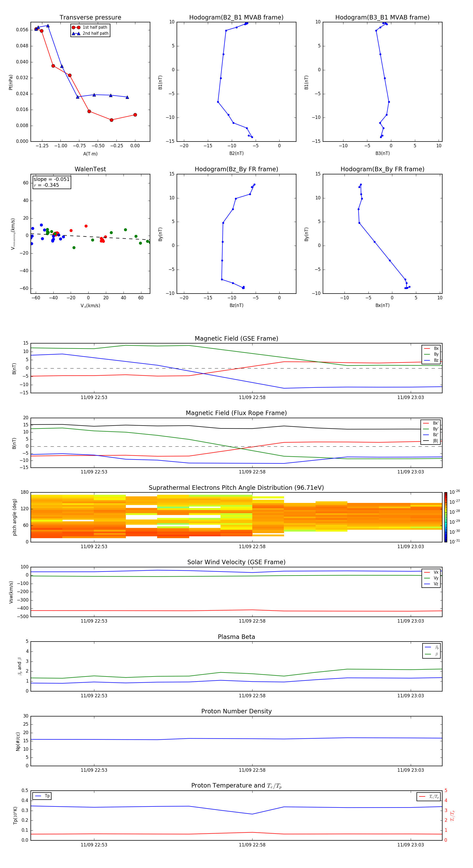
Task: Click 'B2(nT)' x-axis label
Action: point(236,154)
